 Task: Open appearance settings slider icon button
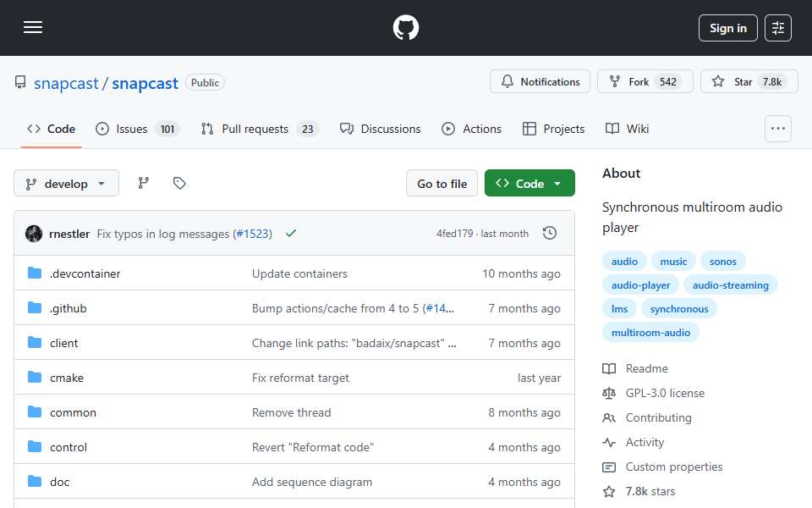pyautogui.click(x=778, y=28)
